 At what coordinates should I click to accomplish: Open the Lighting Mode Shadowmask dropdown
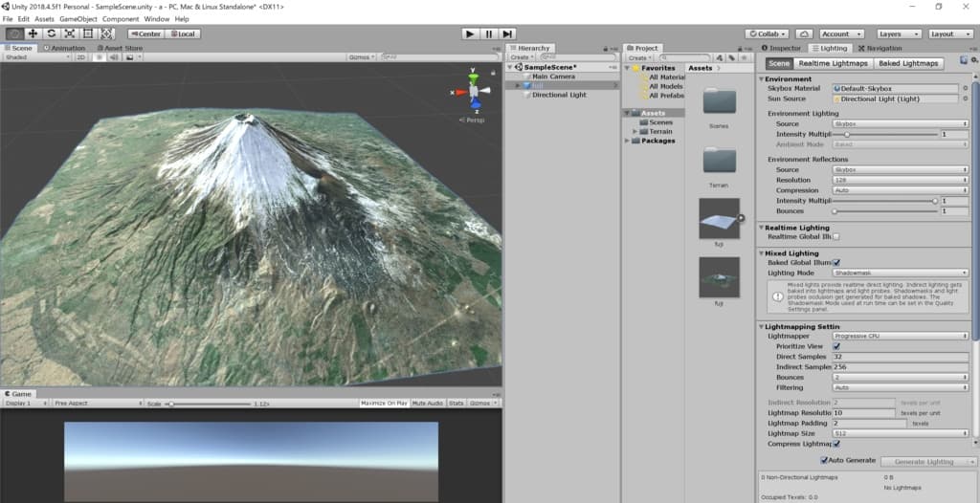(900, 273)
